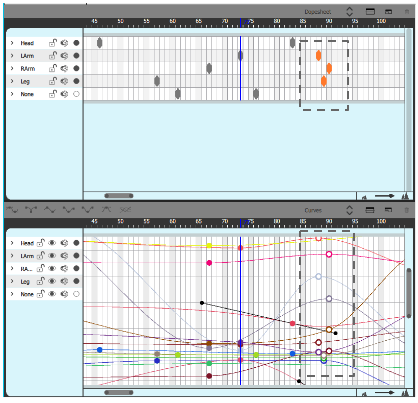Viewport: 418px width, 403px height.
Task: Lock the LArm layer in Dopesheet
Action: 53,55
